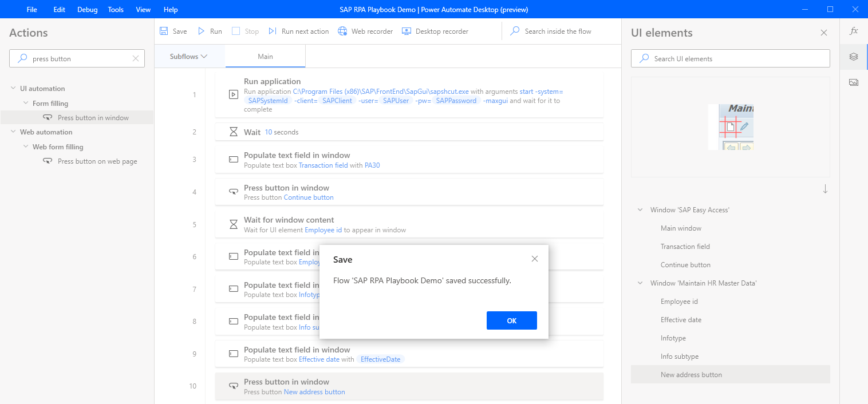Click Run next action
The width and height of the screenshot is (868, 404).
coord(298,31)
